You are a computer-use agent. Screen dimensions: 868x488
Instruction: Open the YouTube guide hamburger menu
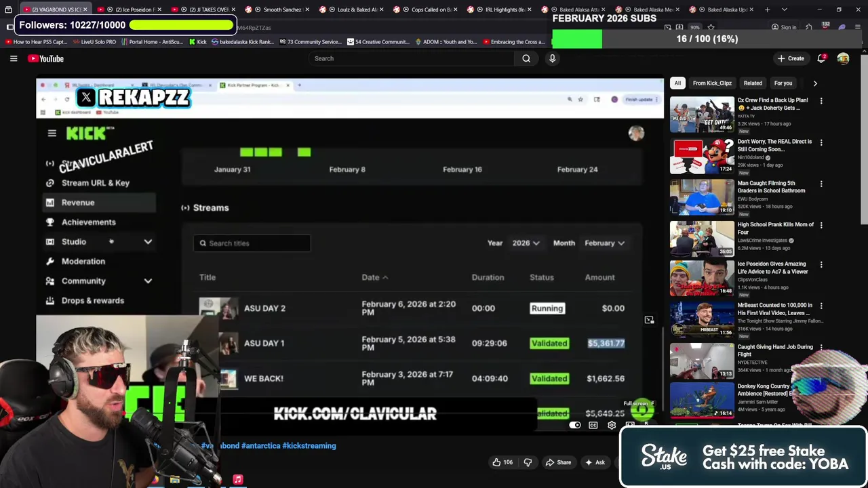[x=14, y=59]
